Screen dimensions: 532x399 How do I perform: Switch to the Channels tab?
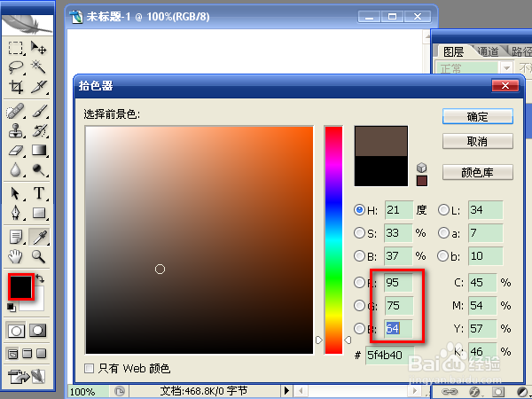click(x=488, y=51)
